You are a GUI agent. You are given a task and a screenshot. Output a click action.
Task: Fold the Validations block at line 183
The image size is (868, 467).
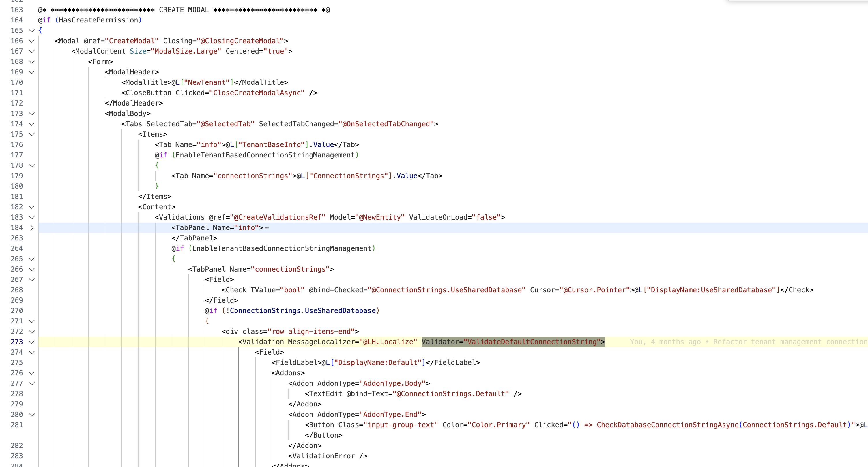click(x=32, y=218)
